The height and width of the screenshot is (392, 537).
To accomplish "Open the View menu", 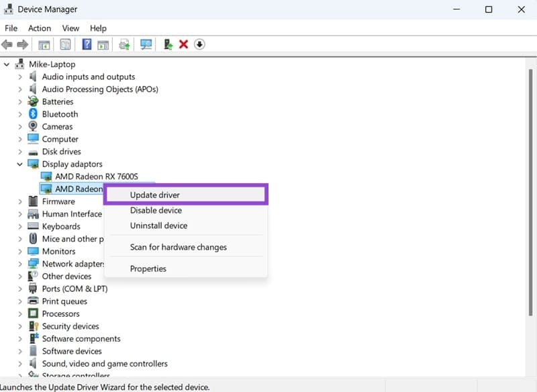I will (x=70, y=28).
